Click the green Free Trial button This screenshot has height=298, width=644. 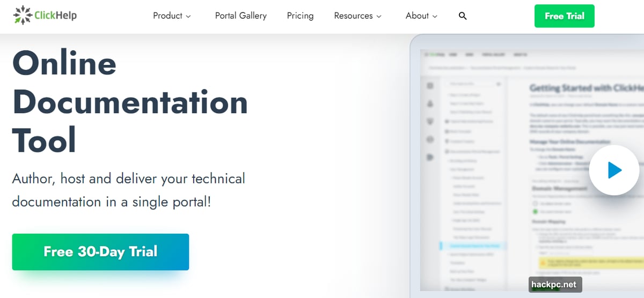point(564,16)
